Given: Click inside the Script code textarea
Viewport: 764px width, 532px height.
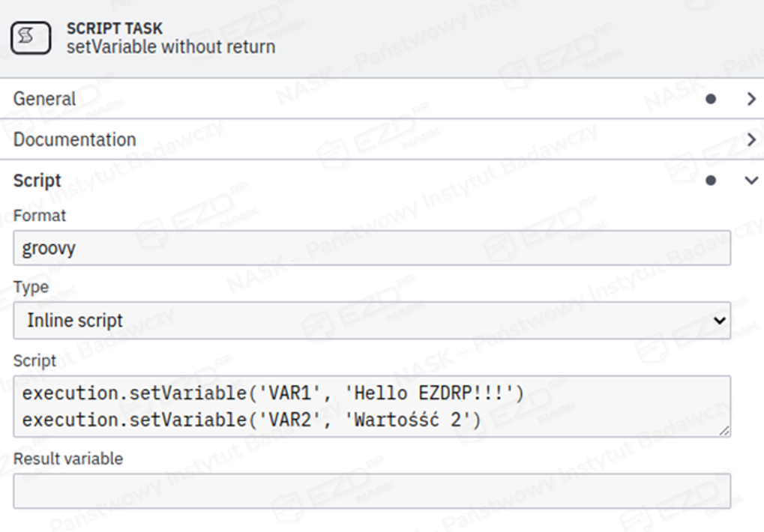Looking at the screenshot, I should click(x=371, y=406).
